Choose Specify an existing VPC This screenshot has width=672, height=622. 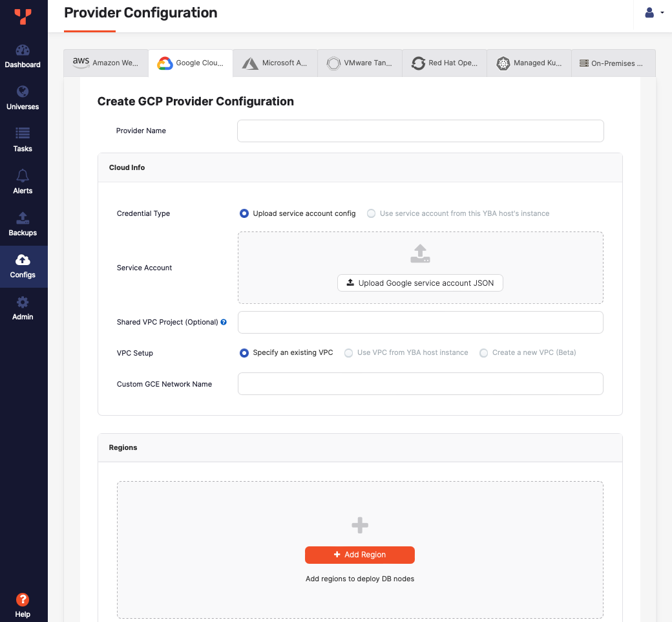[x=244, y=352]
